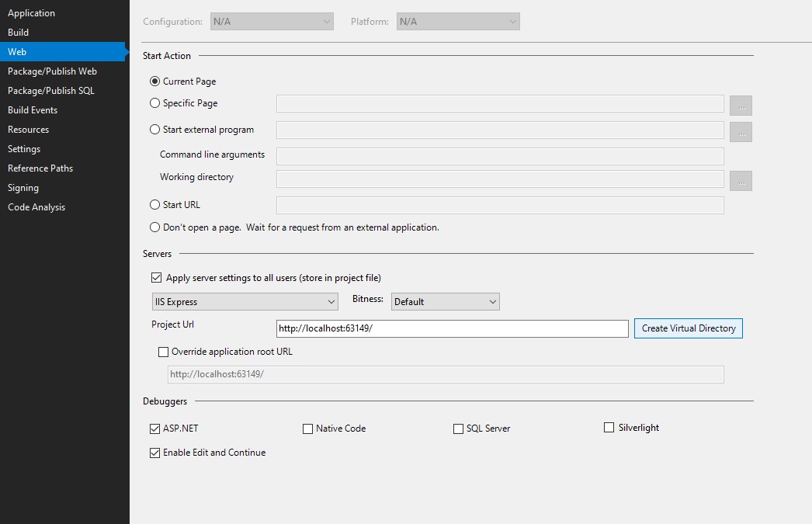Open the Code Analysis tab
This screenshot has height=524, width=812.
[x=36, y=207]
